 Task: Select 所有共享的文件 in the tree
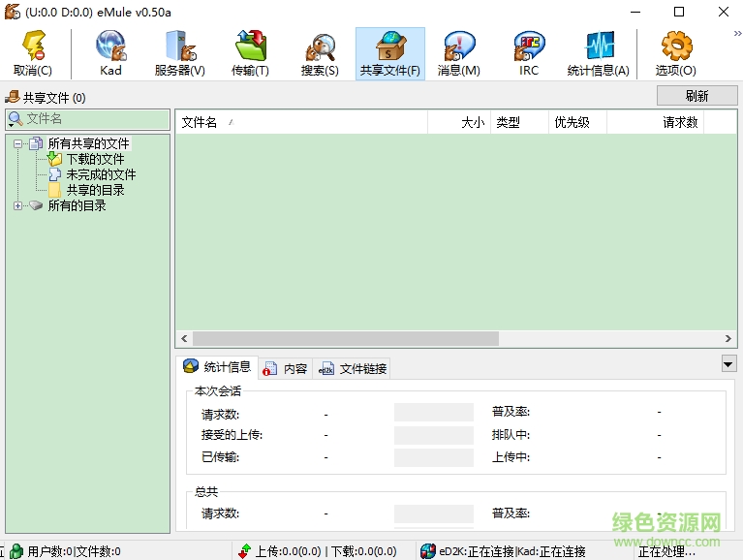tap(88, 143)
